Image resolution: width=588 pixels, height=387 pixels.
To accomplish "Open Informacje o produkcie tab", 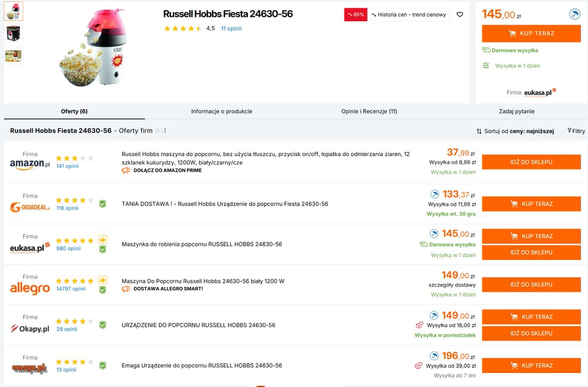I will 221,111.
